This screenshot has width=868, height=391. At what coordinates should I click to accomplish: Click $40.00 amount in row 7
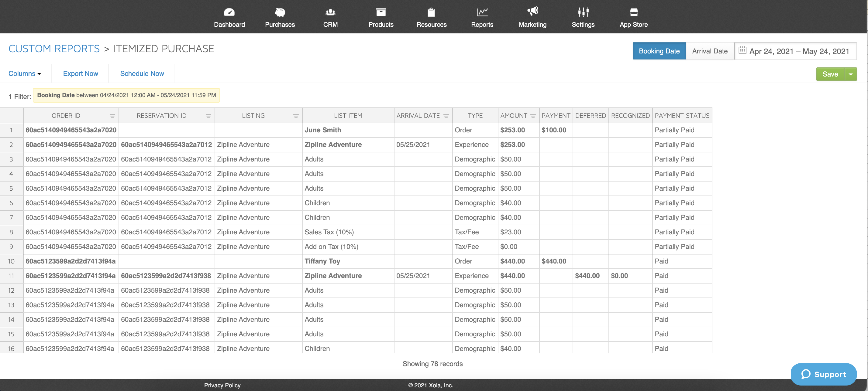(x=511, y=218)
